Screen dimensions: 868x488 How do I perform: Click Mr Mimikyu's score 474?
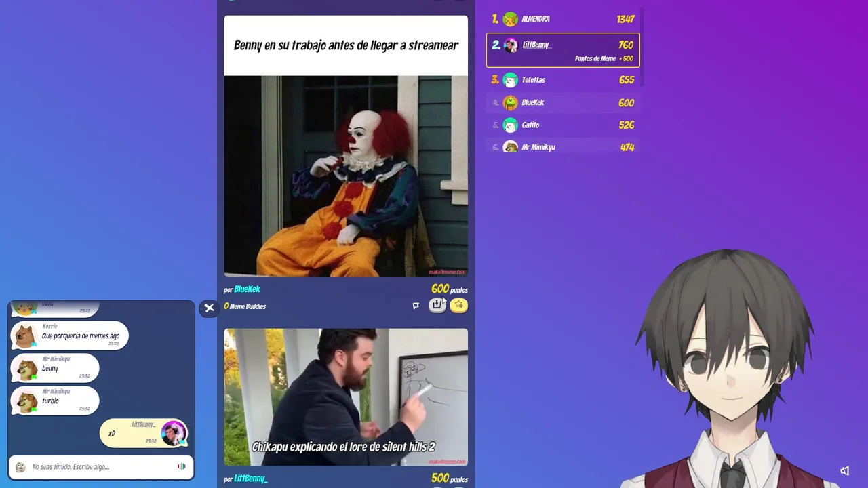click(627, 147)
